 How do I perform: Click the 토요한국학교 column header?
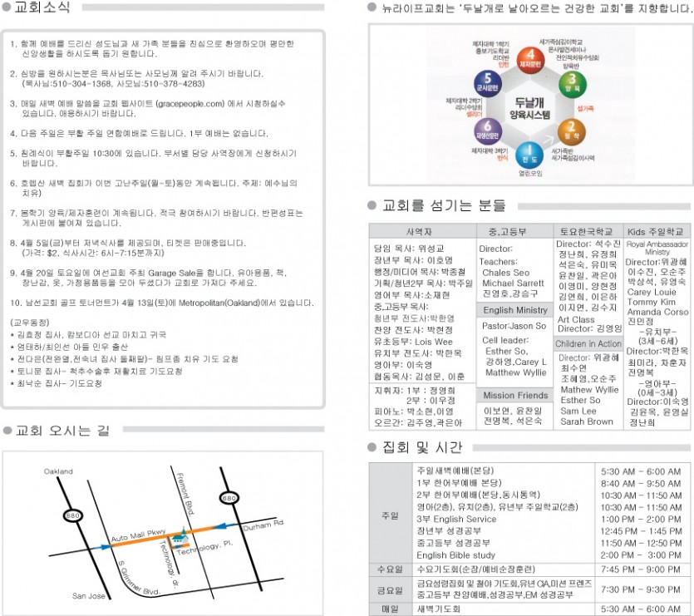587,231
